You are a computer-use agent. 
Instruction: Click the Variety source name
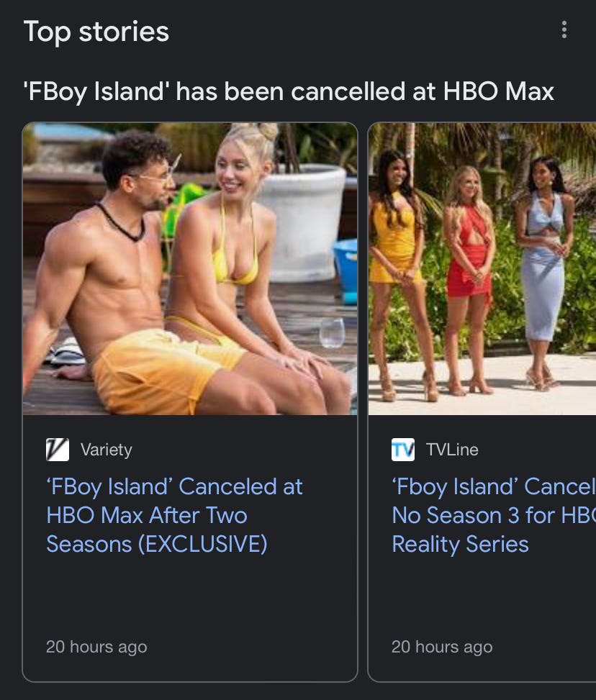click(x=107, y=450)
